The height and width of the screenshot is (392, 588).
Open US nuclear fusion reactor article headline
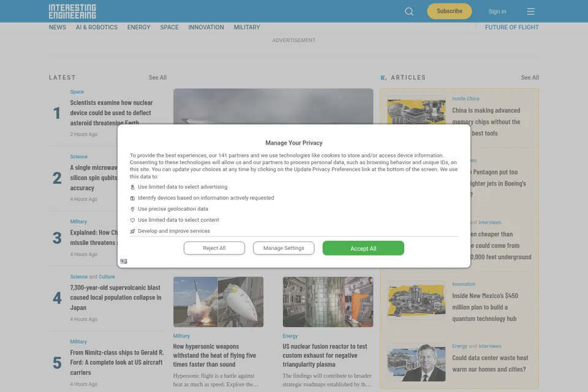click(x=325, y=355)
